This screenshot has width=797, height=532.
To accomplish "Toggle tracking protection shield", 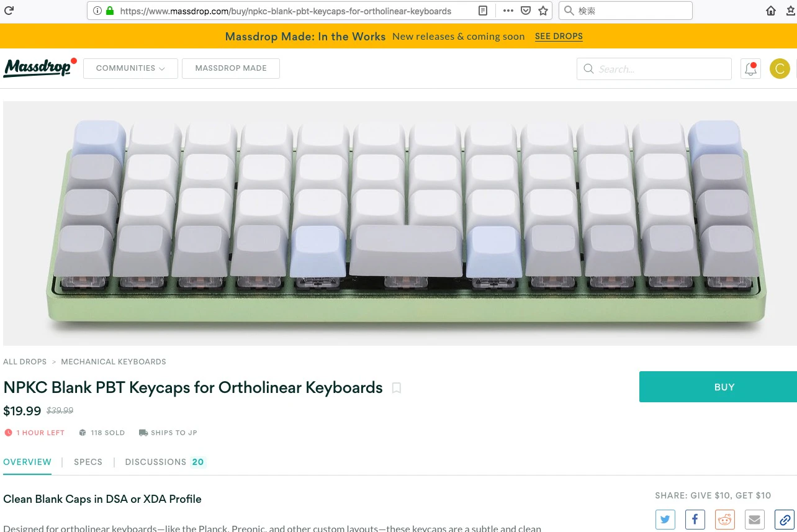I will point(526,11).
